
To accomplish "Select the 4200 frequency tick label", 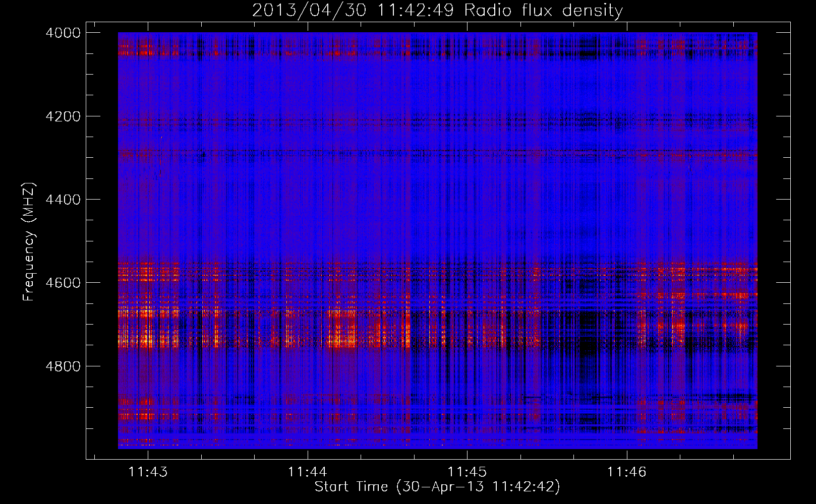I will click(x=63, y=116).
